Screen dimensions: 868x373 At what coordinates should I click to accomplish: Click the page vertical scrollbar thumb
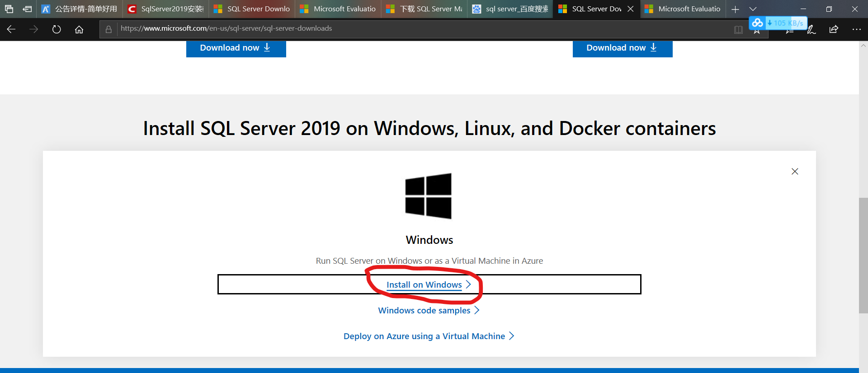pyautogui.click(x=863, y=255)
